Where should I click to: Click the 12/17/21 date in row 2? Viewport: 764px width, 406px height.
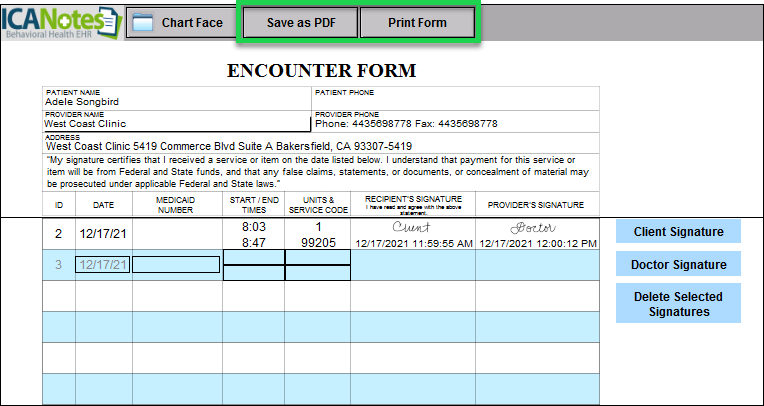(x=103, y=234)
